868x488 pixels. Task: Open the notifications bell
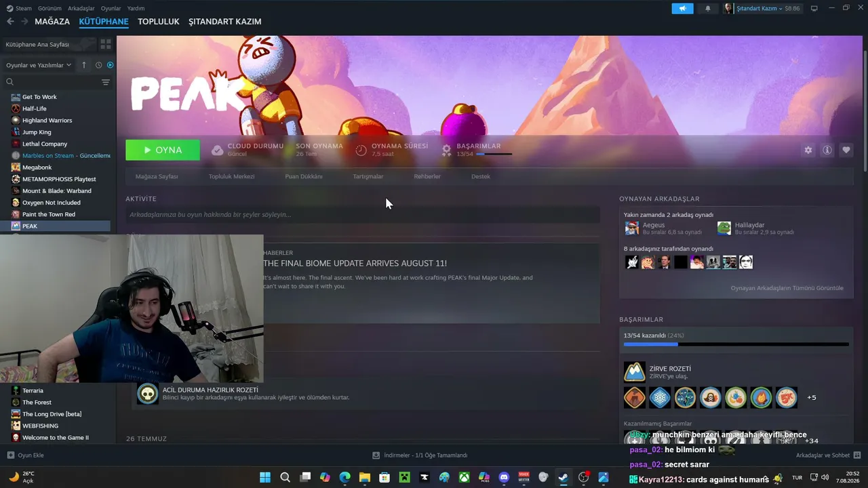(708, 8)
